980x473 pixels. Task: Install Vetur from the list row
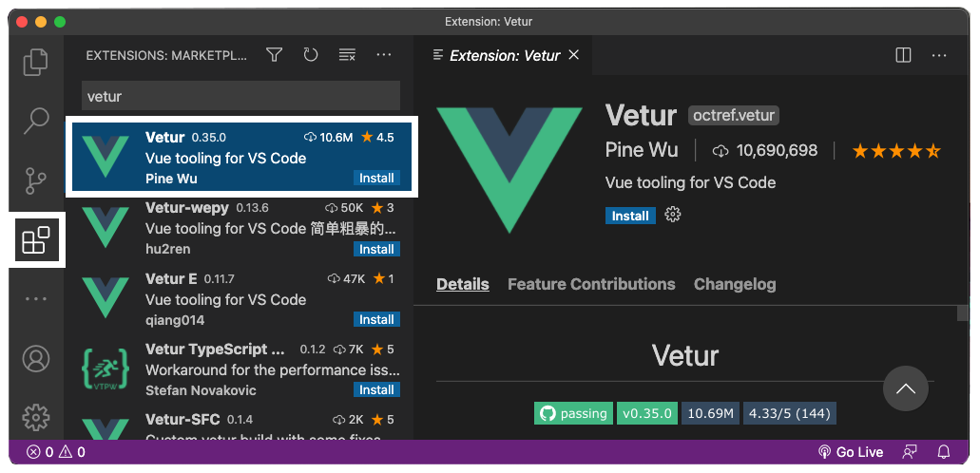(376, 178)
